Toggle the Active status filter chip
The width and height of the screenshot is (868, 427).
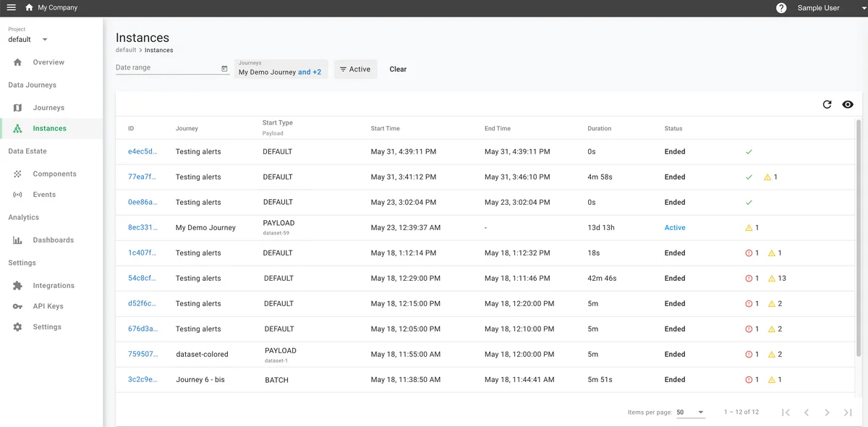pos(355,69)
